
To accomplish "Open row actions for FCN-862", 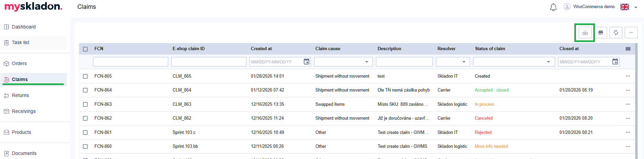I will pyautogui.click(x=628, y=118).
